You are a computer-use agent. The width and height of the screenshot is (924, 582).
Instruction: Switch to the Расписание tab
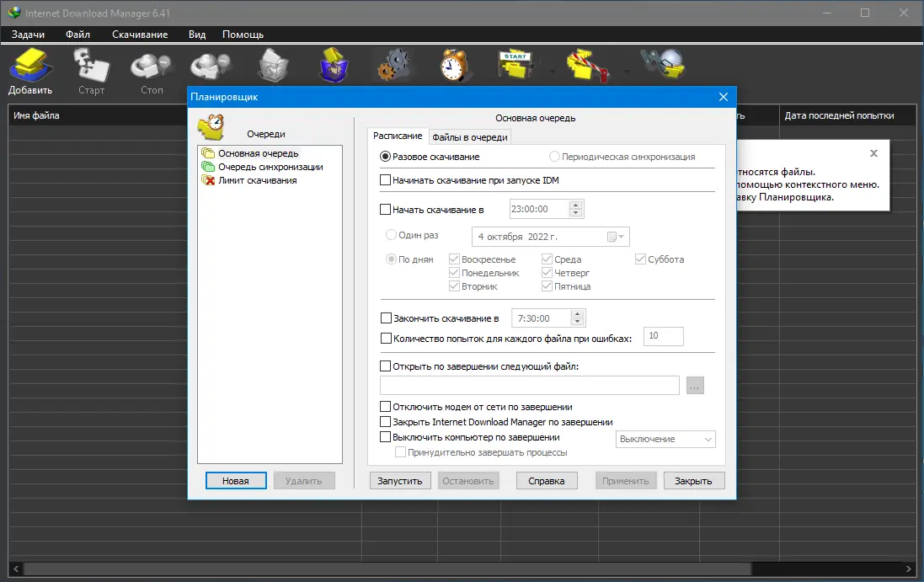[398, 136]
